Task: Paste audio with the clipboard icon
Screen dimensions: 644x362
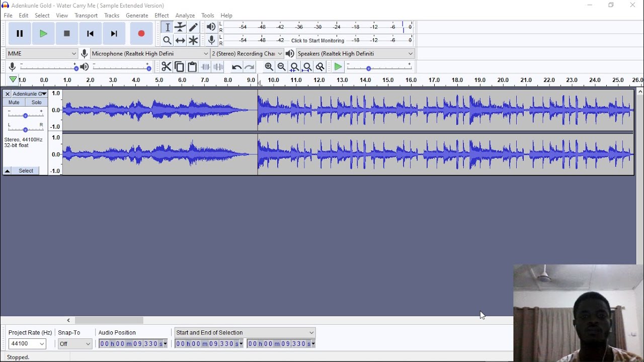Action: 192,67
